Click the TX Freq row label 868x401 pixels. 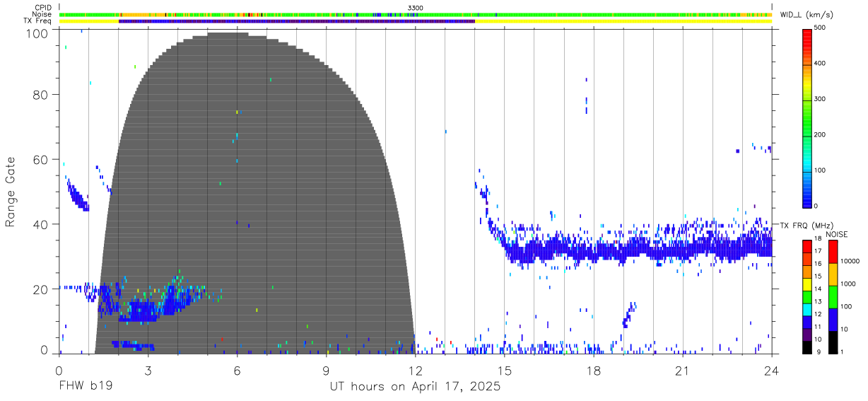(39, 21)
